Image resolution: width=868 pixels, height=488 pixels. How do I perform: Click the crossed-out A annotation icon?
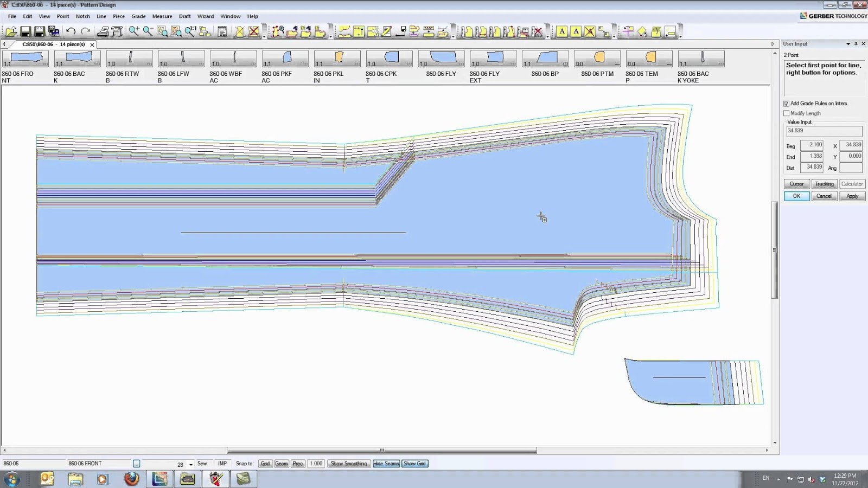click(590, 31)
